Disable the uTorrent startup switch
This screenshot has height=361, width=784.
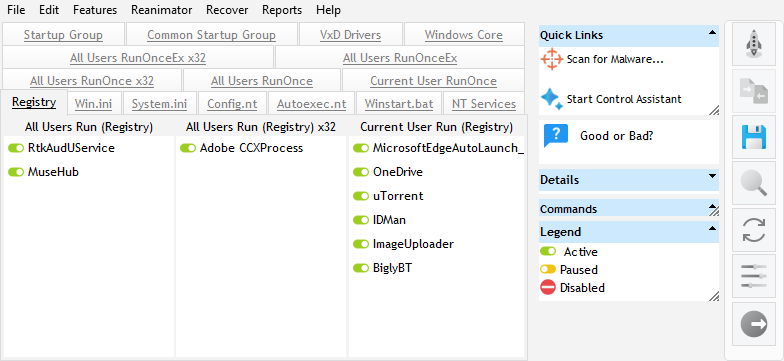(361, 196)
